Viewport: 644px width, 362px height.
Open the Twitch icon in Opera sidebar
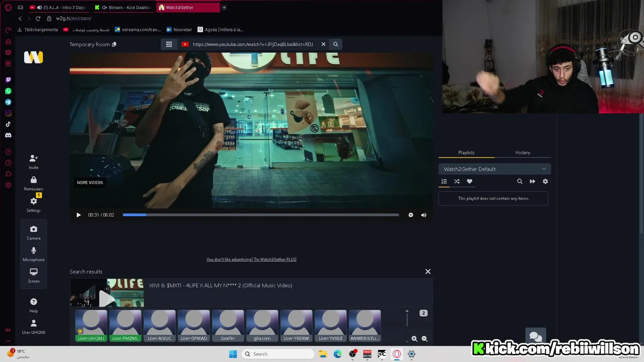[x=8, y=80]
